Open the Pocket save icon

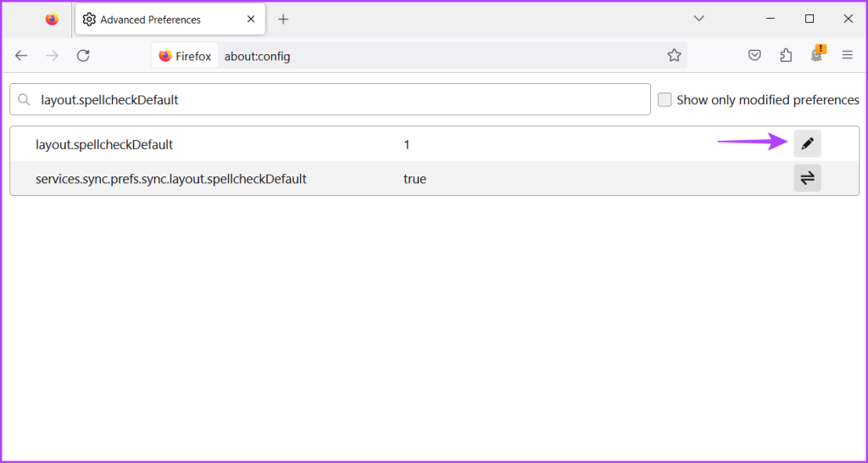click(754, 55)
